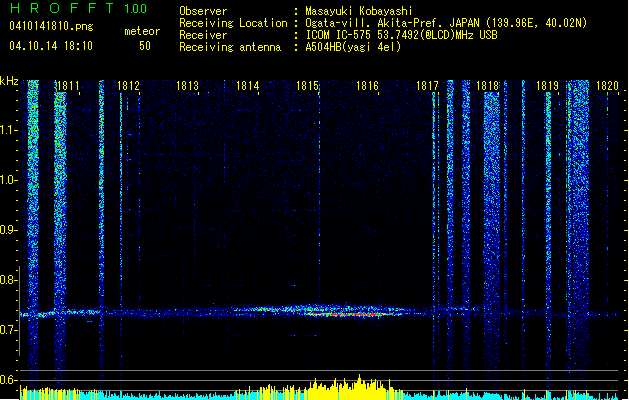Select antenna text A504HB(yagi 4el)
629x400 pixels.
pyautogui.click(x=353, y=47)
